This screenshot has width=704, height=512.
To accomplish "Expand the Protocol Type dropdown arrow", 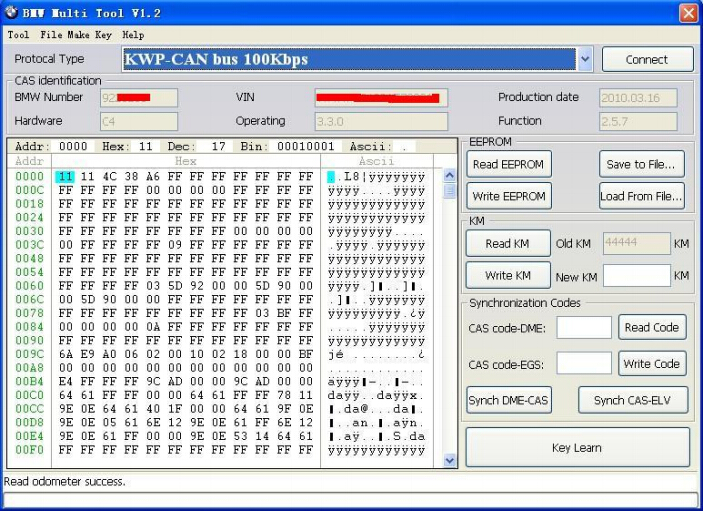I will 585,59.
